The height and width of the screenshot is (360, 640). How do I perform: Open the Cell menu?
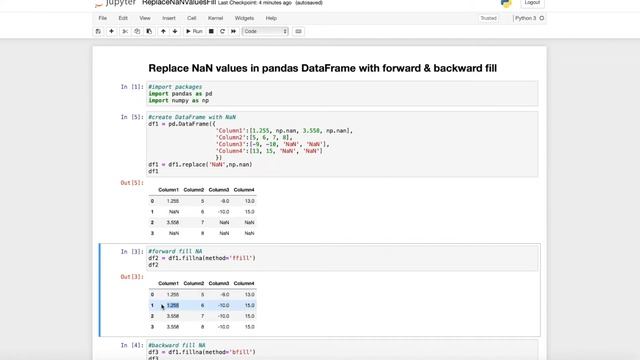191,18
